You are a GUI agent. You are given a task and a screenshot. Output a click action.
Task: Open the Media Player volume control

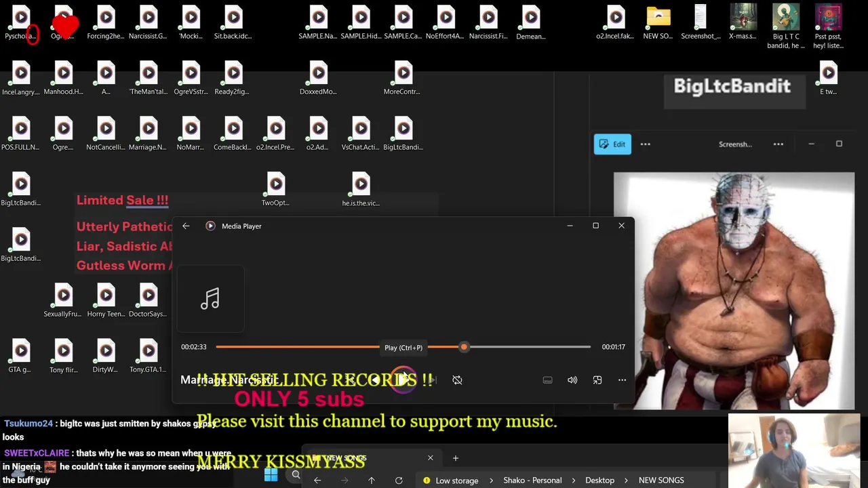tap(572, 380)
